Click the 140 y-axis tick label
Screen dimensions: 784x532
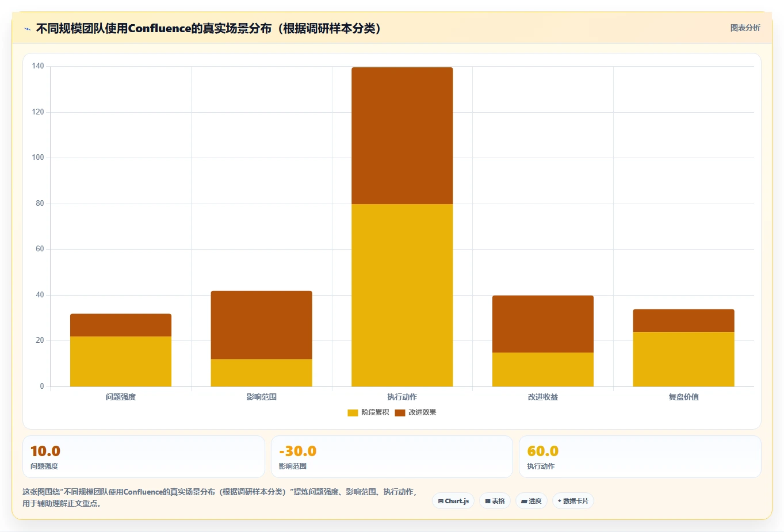tap(38, 66)
